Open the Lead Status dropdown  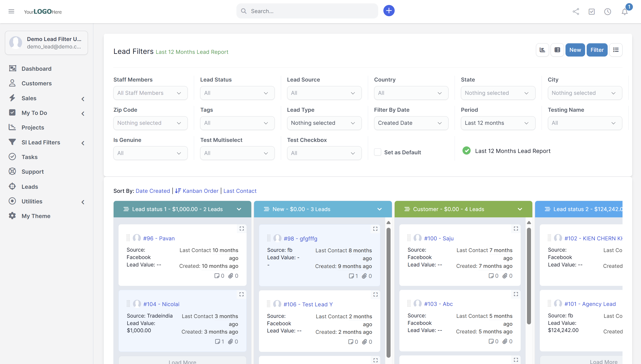(x=237, y=93)
